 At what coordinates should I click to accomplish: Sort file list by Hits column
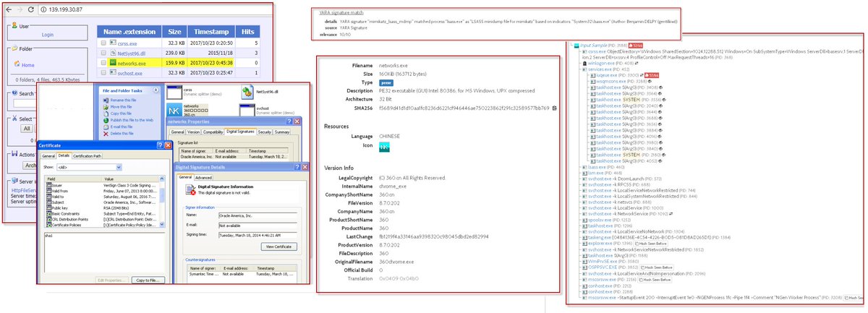(x=247, y=32)
